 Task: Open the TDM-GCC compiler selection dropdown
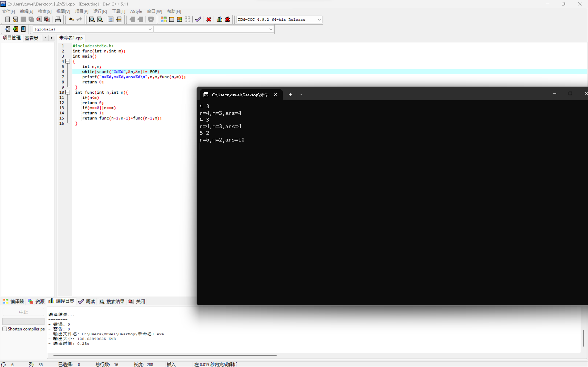coord(319,19)
